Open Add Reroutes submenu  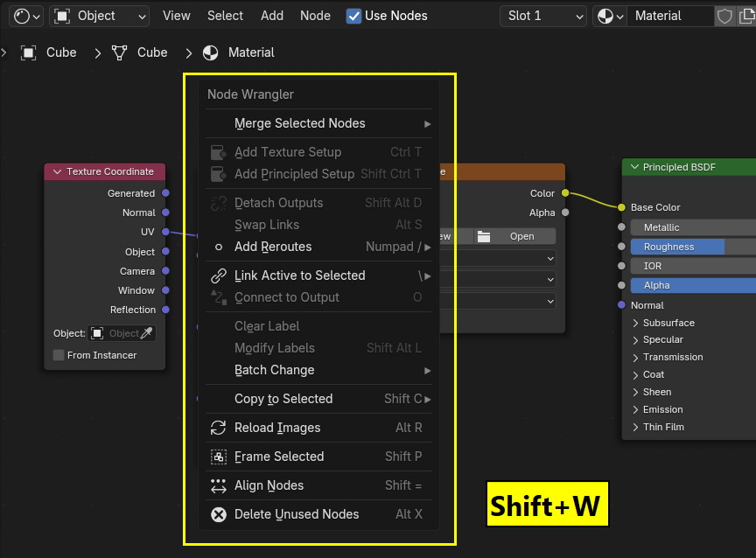click(318, 247)
